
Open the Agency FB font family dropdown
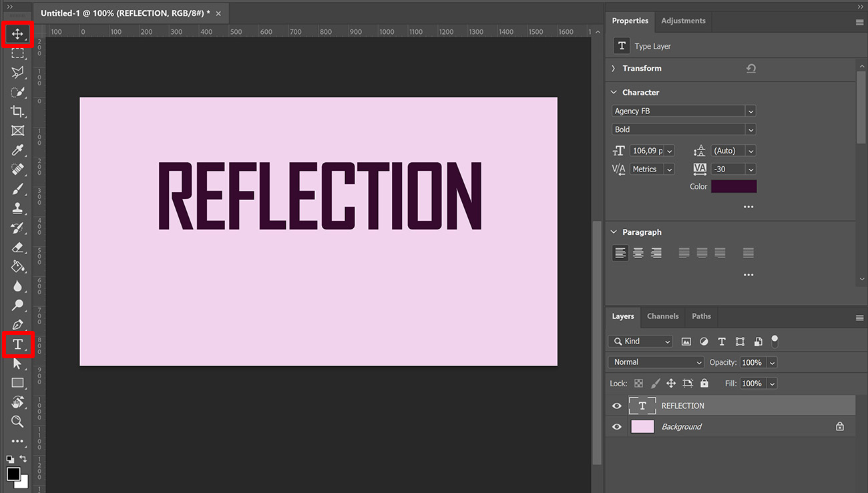point(750,111)
